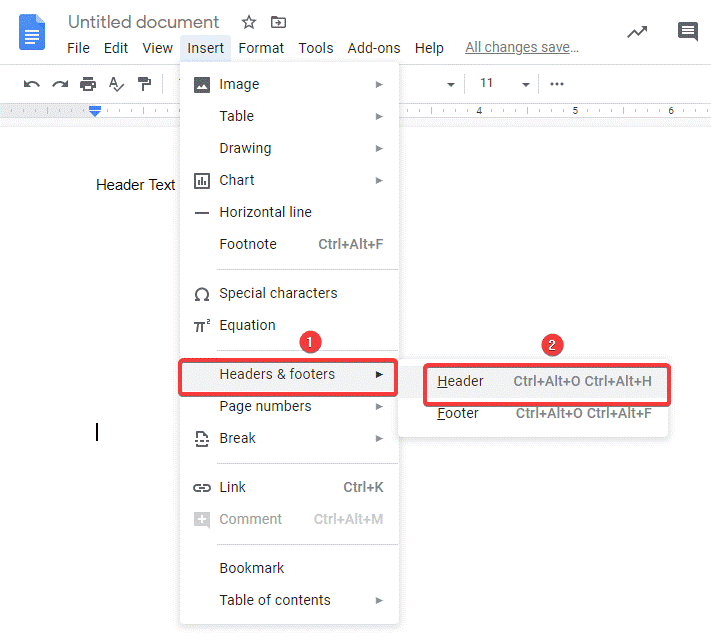Click the move to folder icon
Viewport: 711px width, 640px height.
pos(278,22)
